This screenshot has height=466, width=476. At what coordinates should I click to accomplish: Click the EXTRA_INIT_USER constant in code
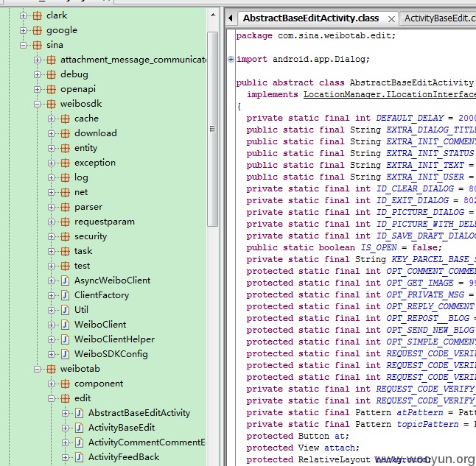(425, 177)
